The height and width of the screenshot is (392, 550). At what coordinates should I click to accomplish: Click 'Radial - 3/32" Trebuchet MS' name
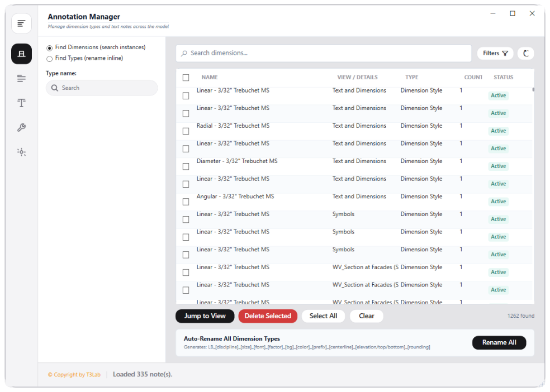pyautogui.click(x=233, y=126)
